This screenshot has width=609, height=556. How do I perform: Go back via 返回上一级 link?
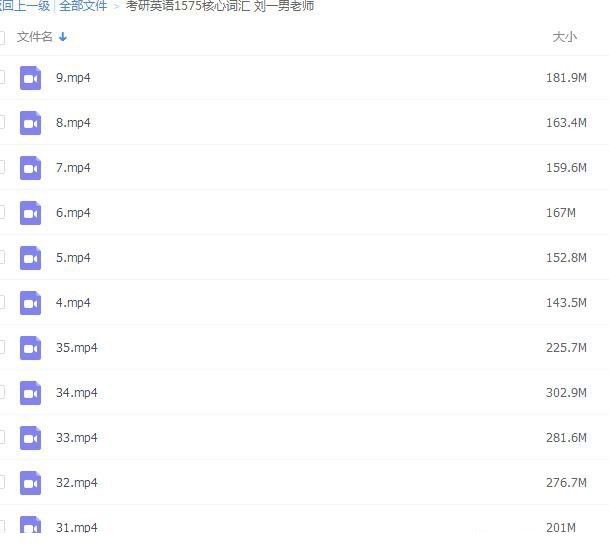coord(25,6)
